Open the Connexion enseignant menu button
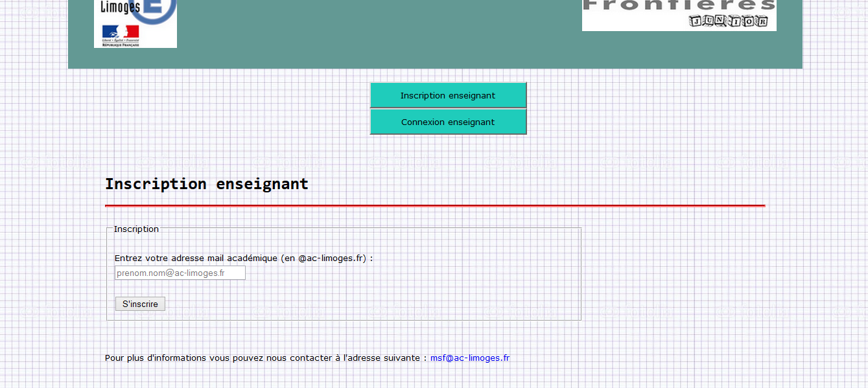 click(x=448, y=122)
